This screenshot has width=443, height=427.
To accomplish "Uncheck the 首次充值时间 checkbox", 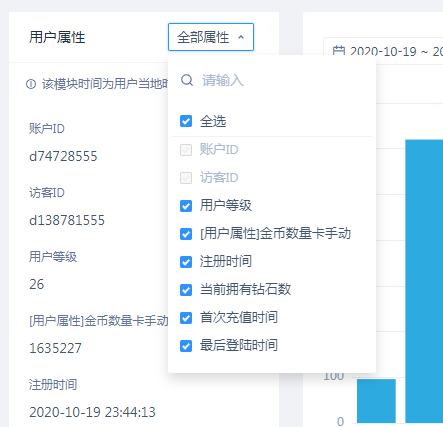I will point(186,318).
